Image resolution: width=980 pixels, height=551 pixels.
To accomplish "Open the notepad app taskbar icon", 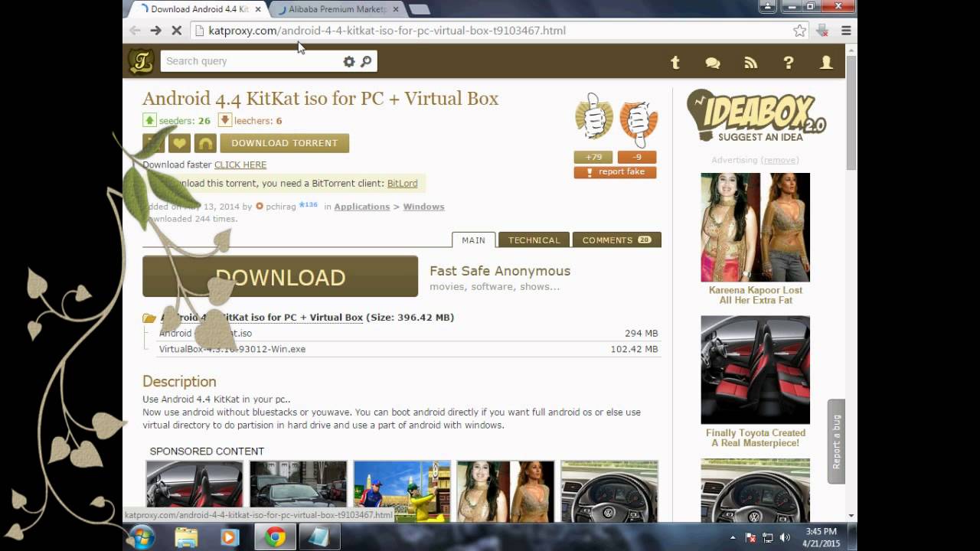I will (x=319, y=537).
